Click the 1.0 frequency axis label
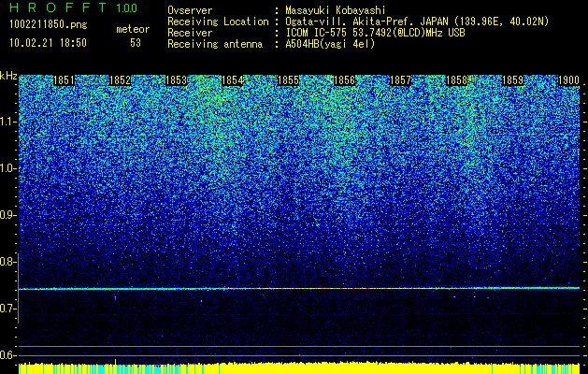Image resolution: width=588 pixels, height=374 pixels. 7,168
